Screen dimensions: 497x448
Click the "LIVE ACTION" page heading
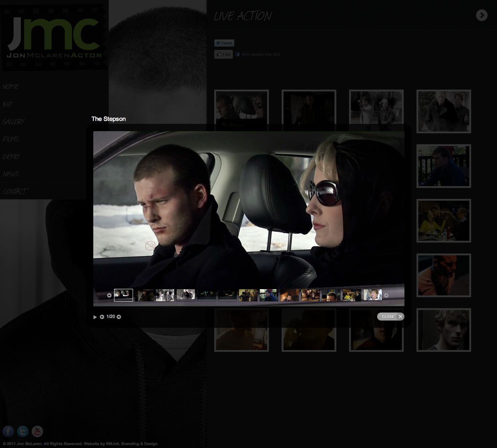pos(243,16)
